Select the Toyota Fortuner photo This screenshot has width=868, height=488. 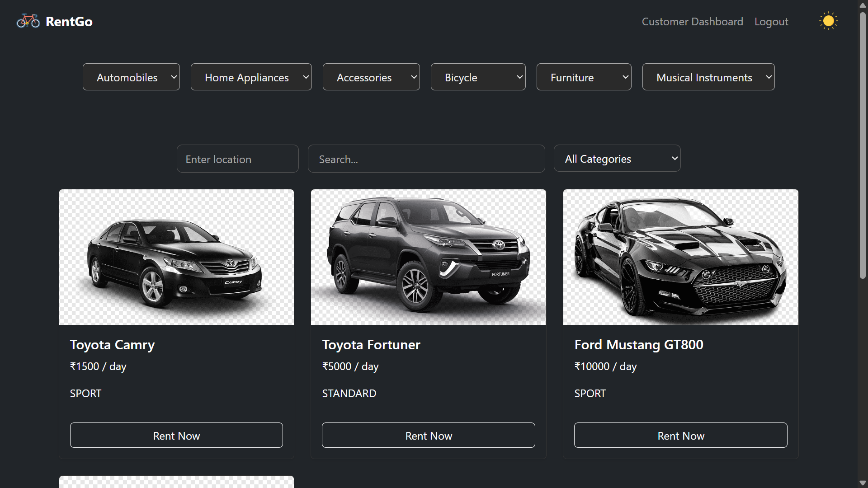pyautogui.click(x=428, y=257)
